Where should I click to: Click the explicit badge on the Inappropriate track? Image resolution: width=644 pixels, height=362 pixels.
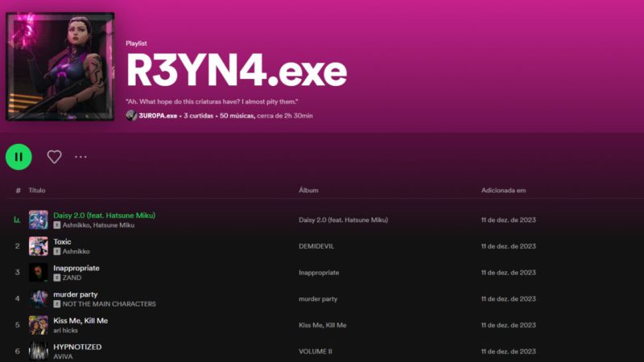[x=56, y=278]
